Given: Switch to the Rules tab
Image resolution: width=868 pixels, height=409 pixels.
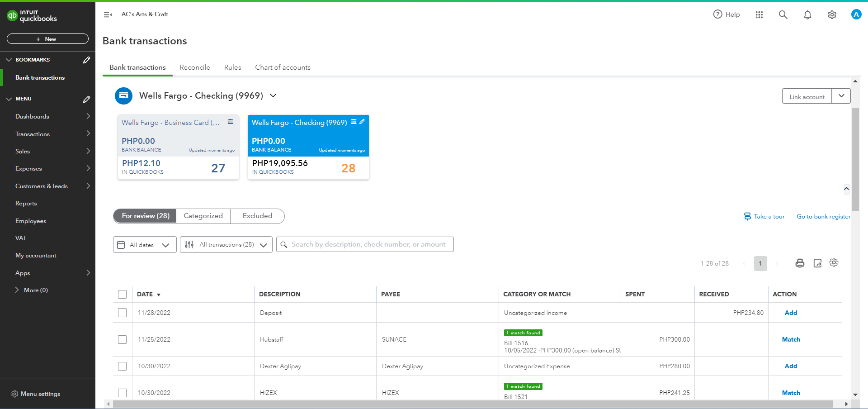Looking at the screenshot, I should click(x=232, y=67).
